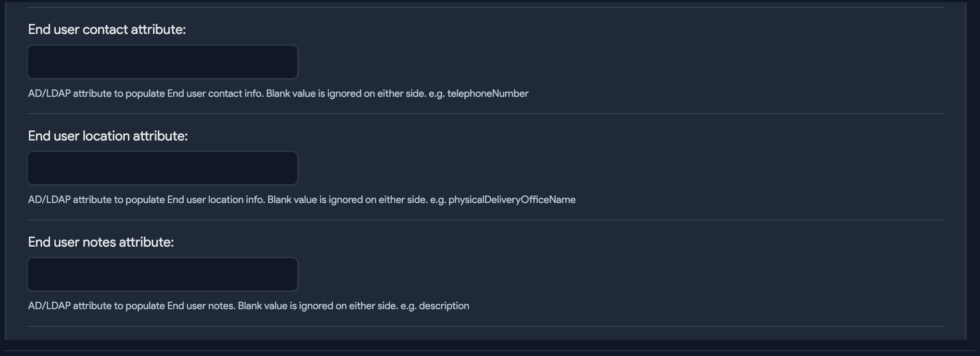Click the physicalDeliveryOfficeName example text
This screenshot has height=356, width=980.
(x=512, y=199)
